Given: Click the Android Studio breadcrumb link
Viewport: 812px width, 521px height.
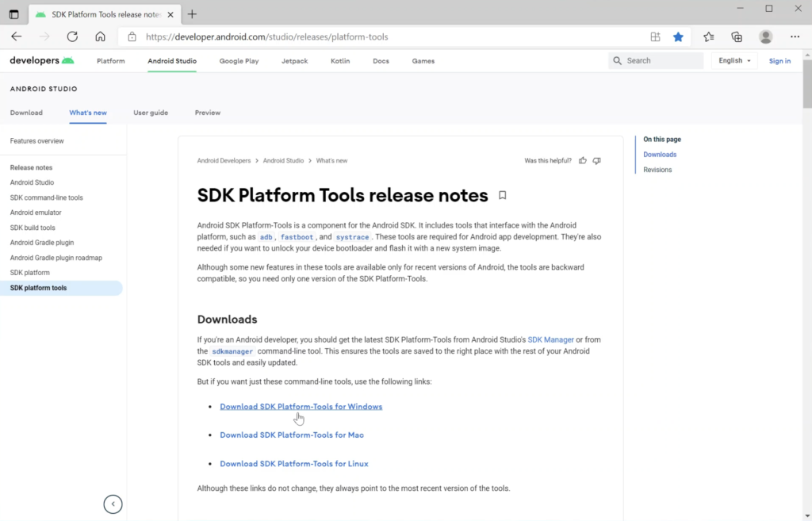Looking at the screenshot, I should pos(283,160).
